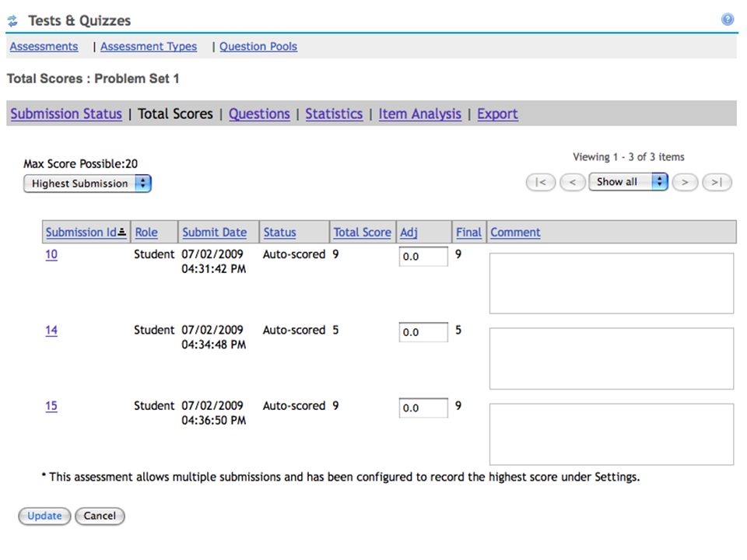
Task: Open the help icon
Action: (727, 19)
